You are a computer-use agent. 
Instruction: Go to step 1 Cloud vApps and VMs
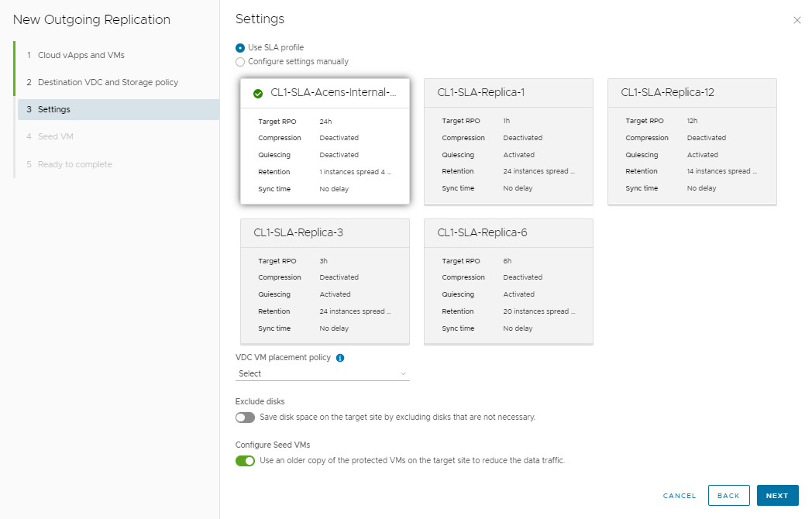pos(81,55)
